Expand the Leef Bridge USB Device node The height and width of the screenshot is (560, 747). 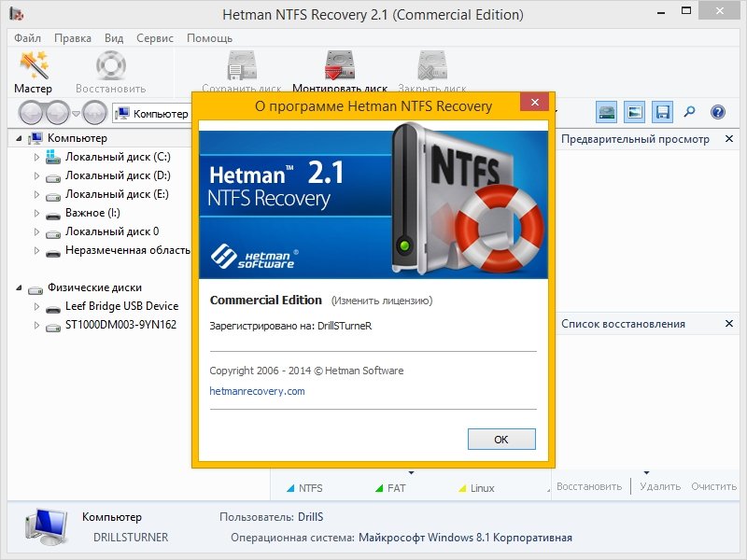pos(36,307)
